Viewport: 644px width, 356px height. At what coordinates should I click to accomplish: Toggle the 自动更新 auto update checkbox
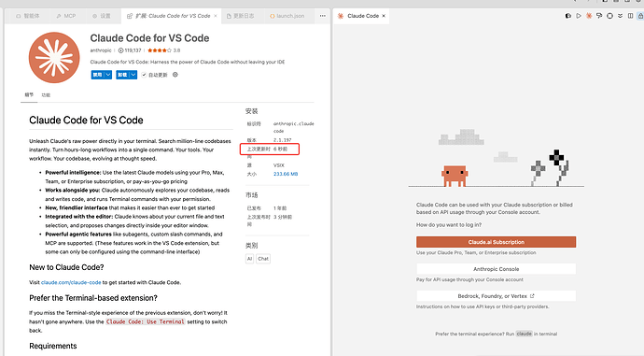tap(144, 75)
